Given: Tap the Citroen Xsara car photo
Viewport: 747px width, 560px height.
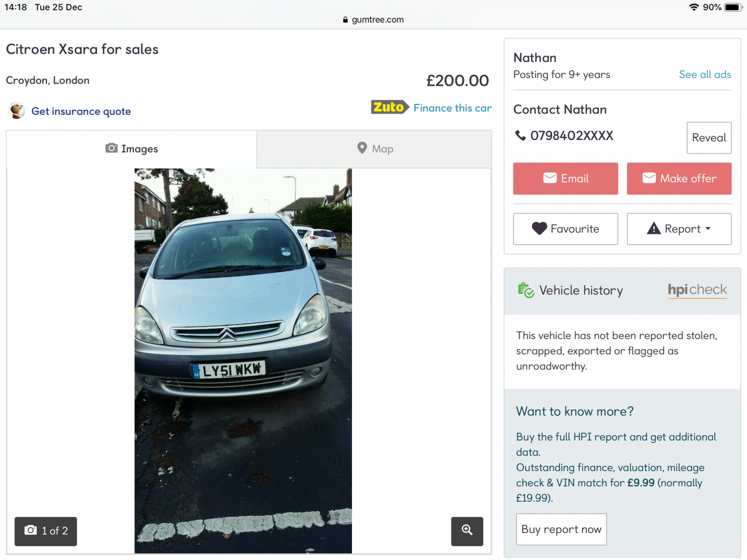Looking at the screenshot, I should pyautogui.click(x=243, y=361).
